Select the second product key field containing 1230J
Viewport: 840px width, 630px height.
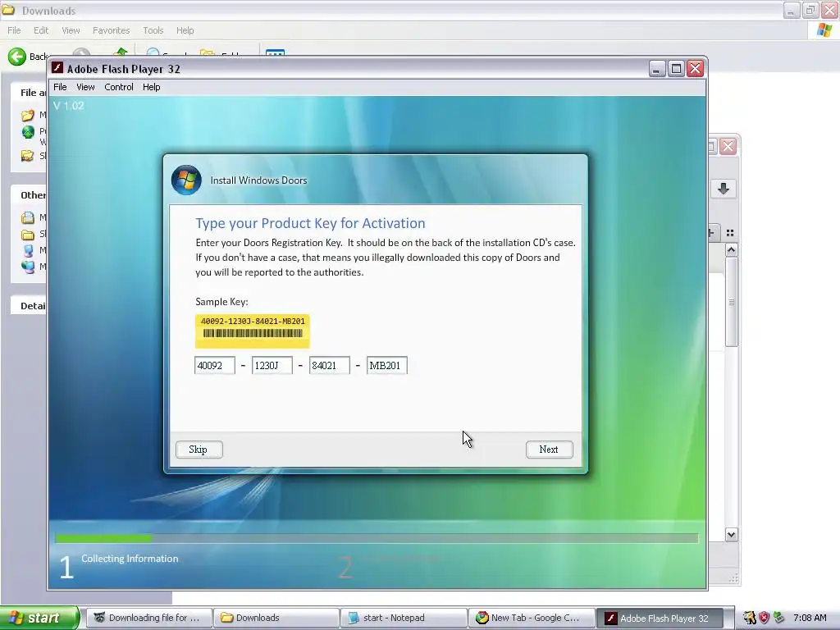point(272,365)
